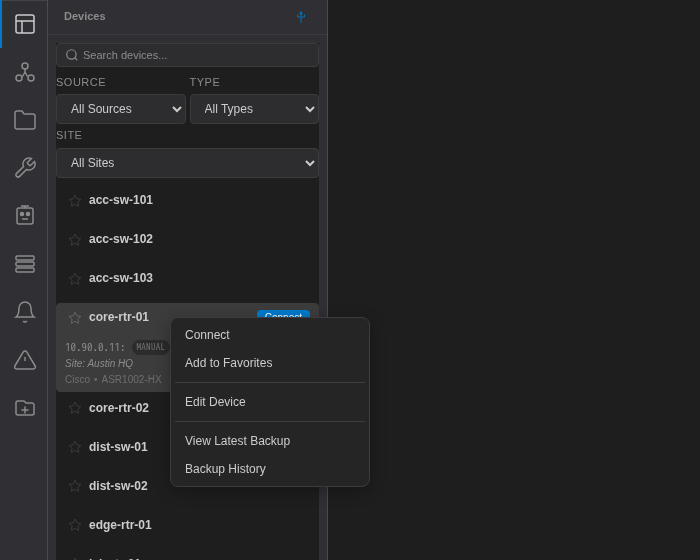Image resolution: width=700 pixels, height=560 pixels.
Task: Click the blue Connect button on core-rtr-01
Action: coord(283,314)
